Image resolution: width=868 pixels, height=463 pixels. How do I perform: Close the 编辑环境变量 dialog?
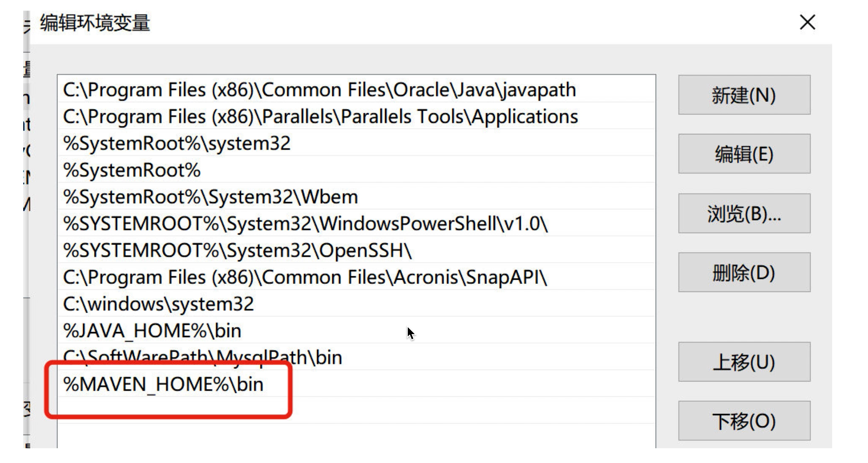point(807,22)
